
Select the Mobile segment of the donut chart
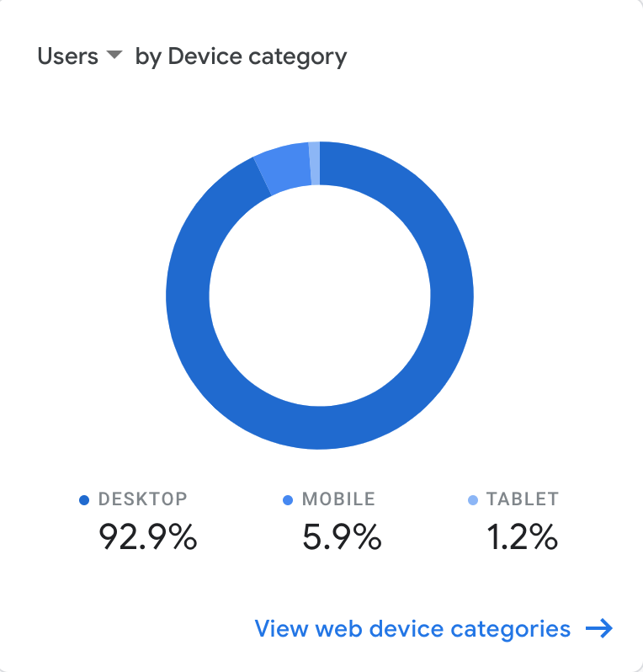tap(284, 168)
